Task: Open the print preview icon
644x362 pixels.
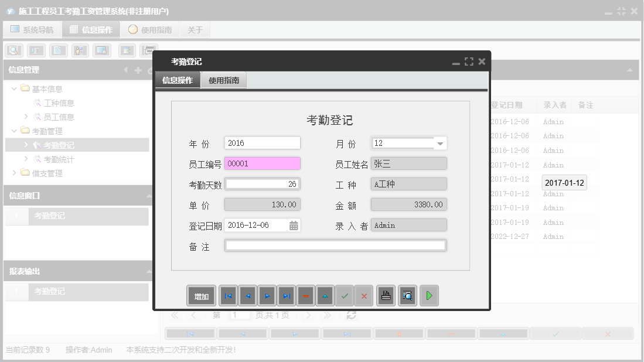Action: coord(407,295)
